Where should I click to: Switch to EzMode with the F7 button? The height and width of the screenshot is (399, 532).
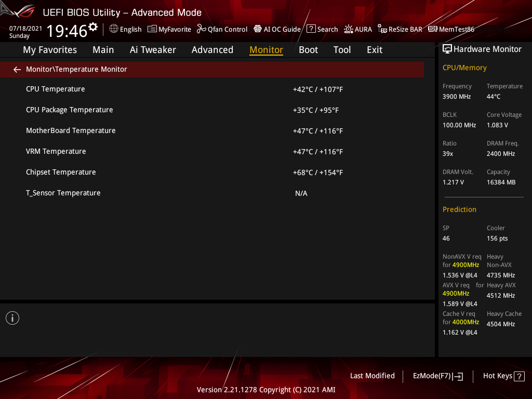coord(437,376)
